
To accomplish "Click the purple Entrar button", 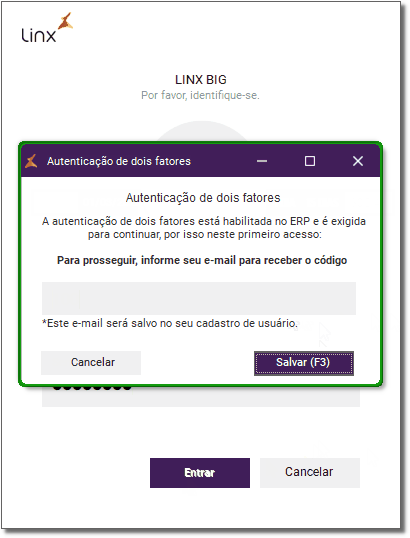I will point(200,472).
